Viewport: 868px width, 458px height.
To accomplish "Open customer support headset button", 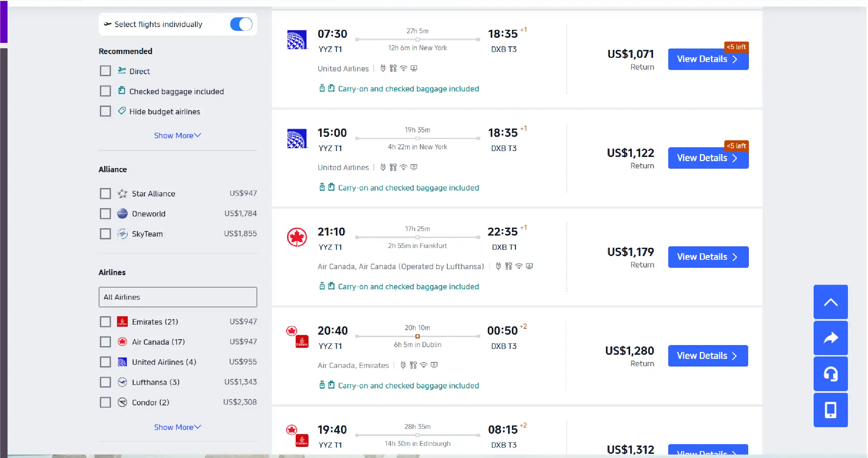I will pos(830,374).
